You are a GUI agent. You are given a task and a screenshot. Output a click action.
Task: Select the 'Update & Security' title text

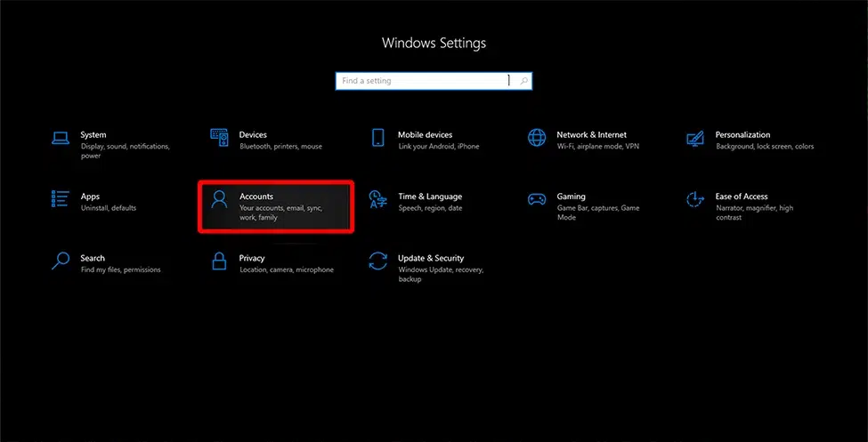[431, 259]
